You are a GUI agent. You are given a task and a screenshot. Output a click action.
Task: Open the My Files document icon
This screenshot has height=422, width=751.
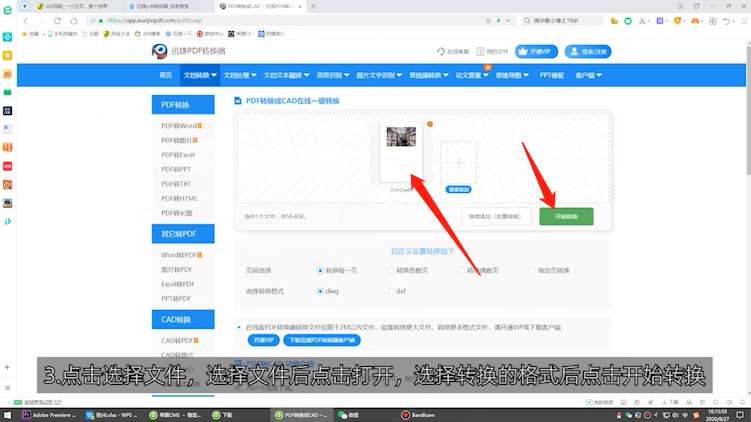pyautogui.click(x=480, y=51)
